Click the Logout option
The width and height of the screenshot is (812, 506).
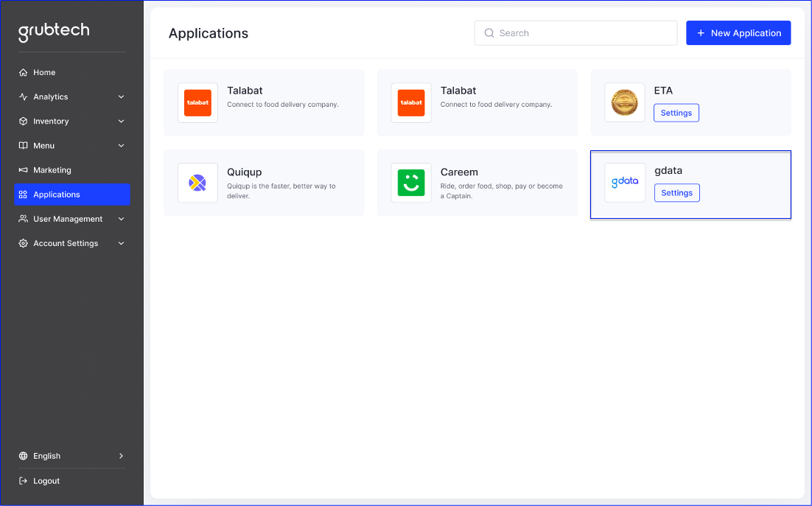click(x=47, y=480)
